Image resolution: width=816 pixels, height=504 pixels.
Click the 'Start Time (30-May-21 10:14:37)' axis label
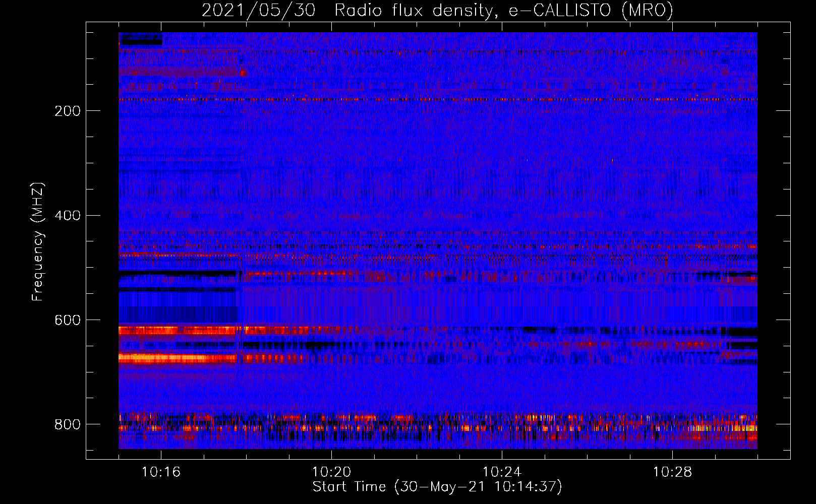pyautogui.click(x=437, y=487)
